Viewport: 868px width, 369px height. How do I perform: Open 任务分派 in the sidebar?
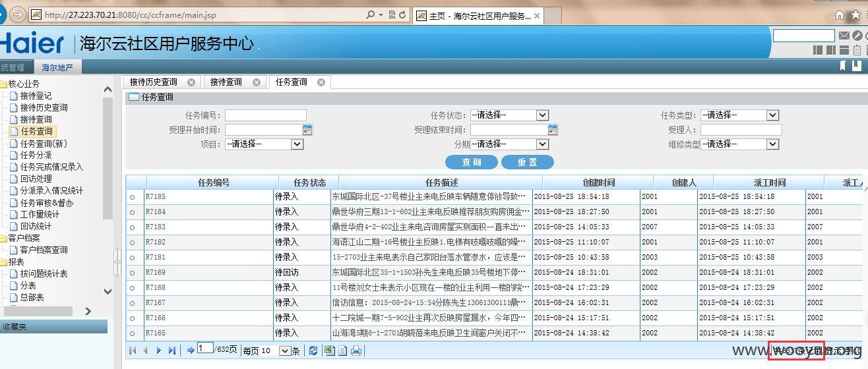[x=36, y=155]
